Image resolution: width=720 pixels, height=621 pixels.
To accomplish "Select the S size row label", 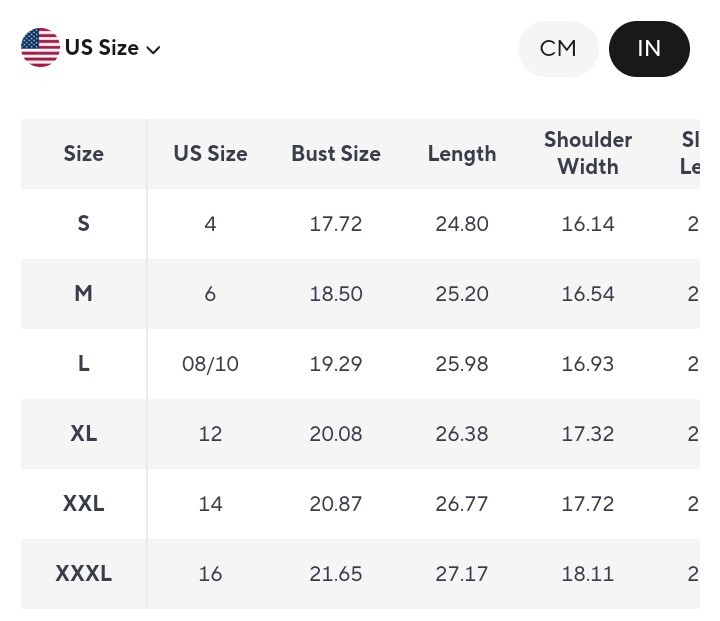I will coord(83,224).
